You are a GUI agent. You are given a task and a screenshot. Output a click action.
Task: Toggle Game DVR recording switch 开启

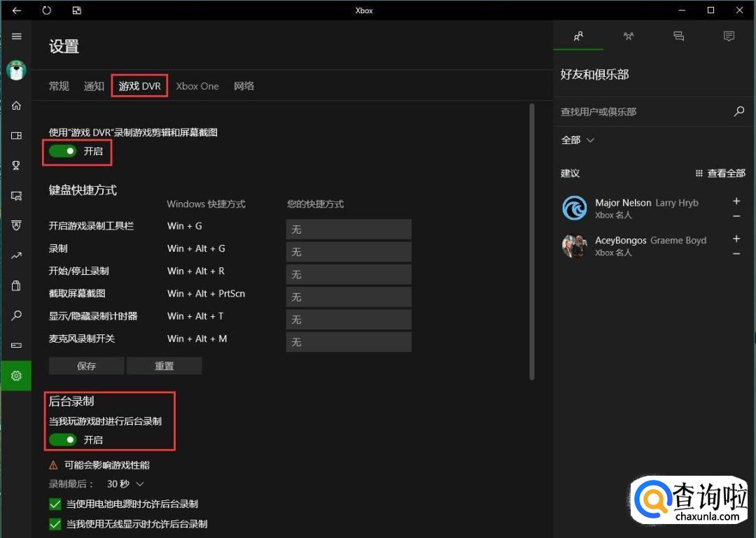coord(63,151)
